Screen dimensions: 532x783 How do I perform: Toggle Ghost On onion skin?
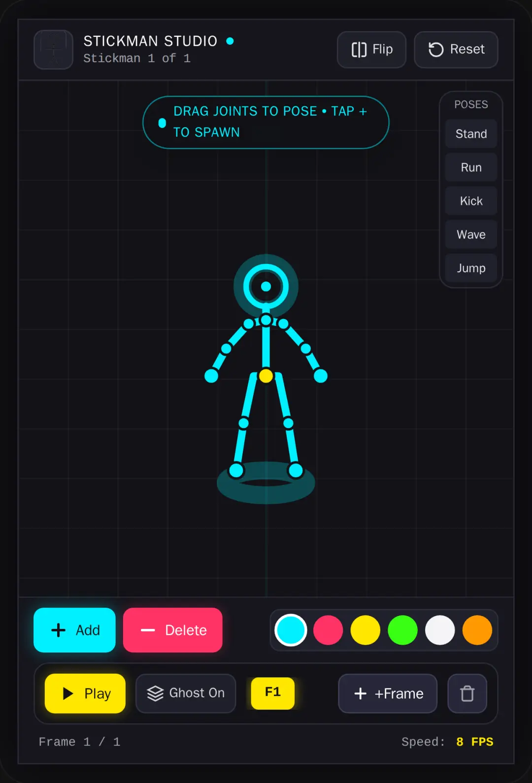186,693
